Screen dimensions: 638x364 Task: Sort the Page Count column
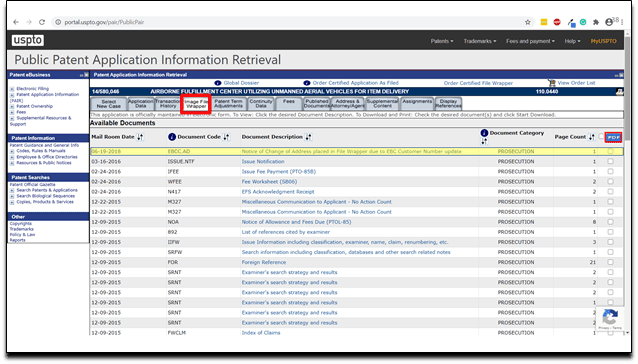tap(592, 137)
